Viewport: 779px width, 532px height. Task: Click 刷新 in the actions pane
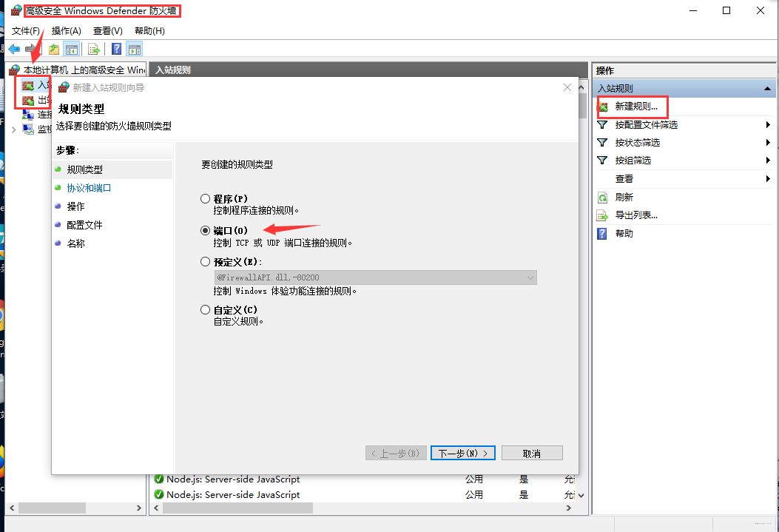click(x=624, y=198)
